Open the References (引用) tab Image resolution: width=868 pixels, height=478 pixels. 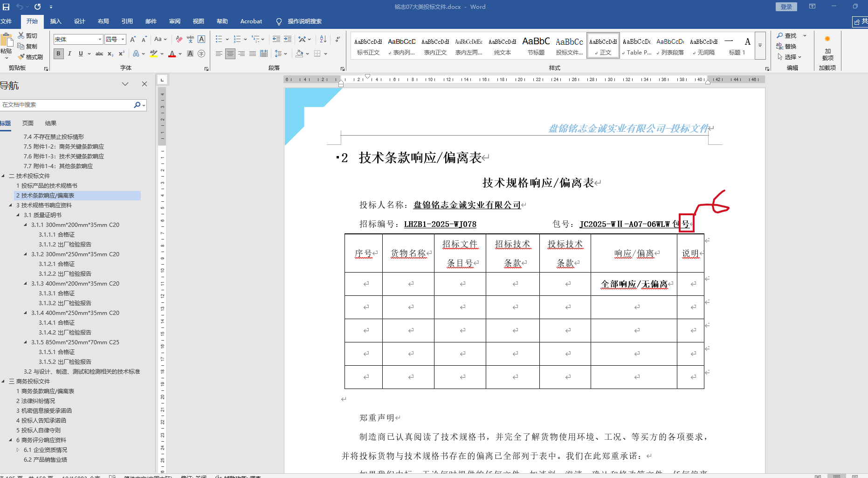click(x=127, y=21)
